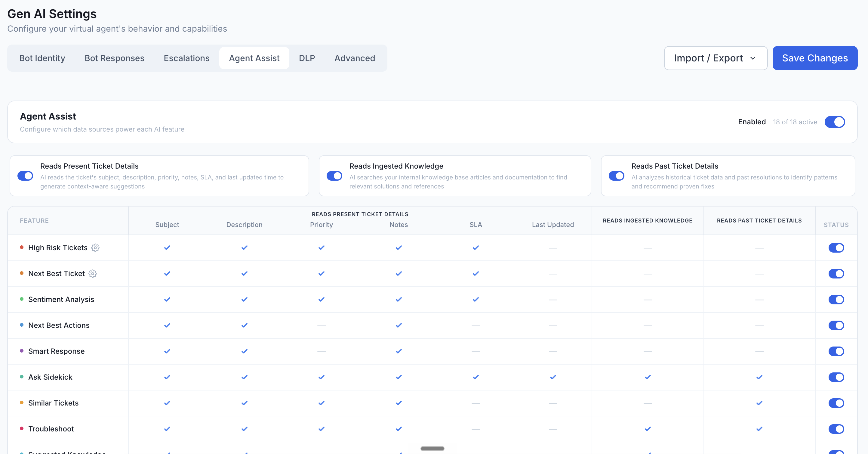Go to the Advanced tab
Screen dimensions: 868x454
(x=355, y=58)
